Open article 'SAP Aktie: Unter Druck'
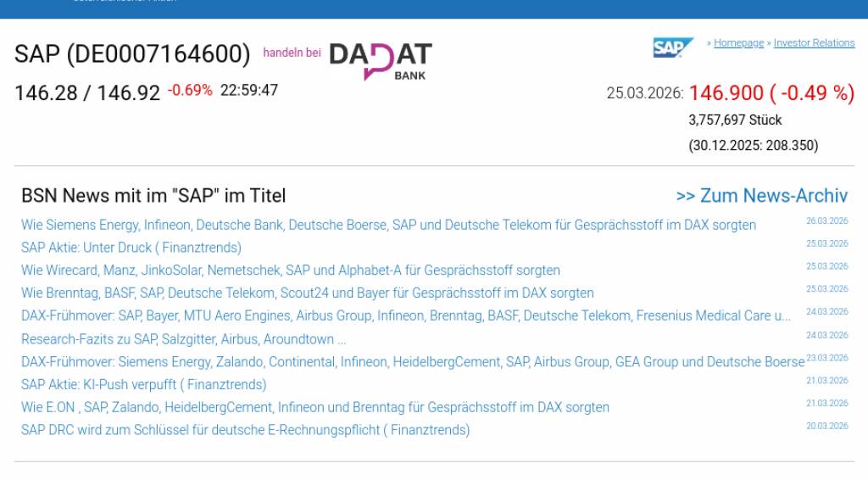Screen dimensions: 868x480 coord(131,248)
